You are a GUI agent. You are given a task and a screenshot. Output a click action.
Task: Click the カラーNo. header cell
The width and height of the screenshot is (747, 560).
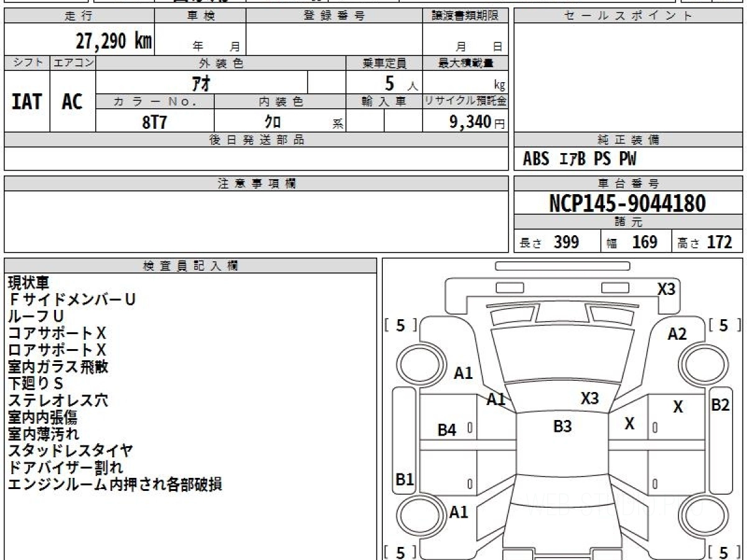[155, 101]
